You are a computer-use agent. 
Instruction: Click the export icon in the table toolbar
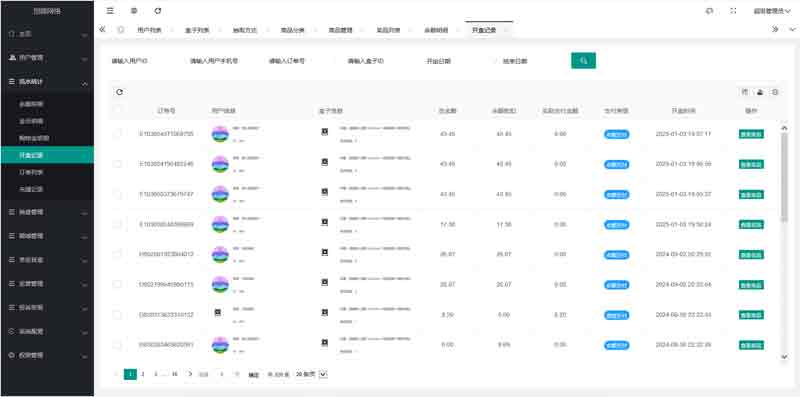[x=760, y=92]
